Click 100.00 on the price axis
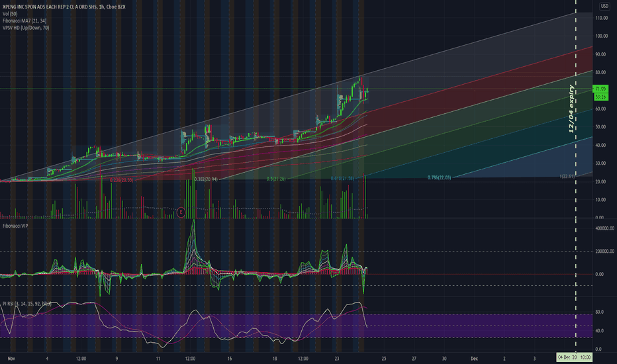The height and width of the screenshot is (364, 617). pyautogui.click(x=602, y=36)
